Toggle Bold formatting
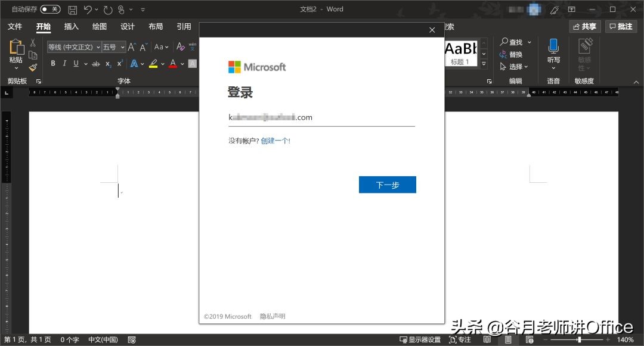644x346 pixels. click(x=53, y=64)
